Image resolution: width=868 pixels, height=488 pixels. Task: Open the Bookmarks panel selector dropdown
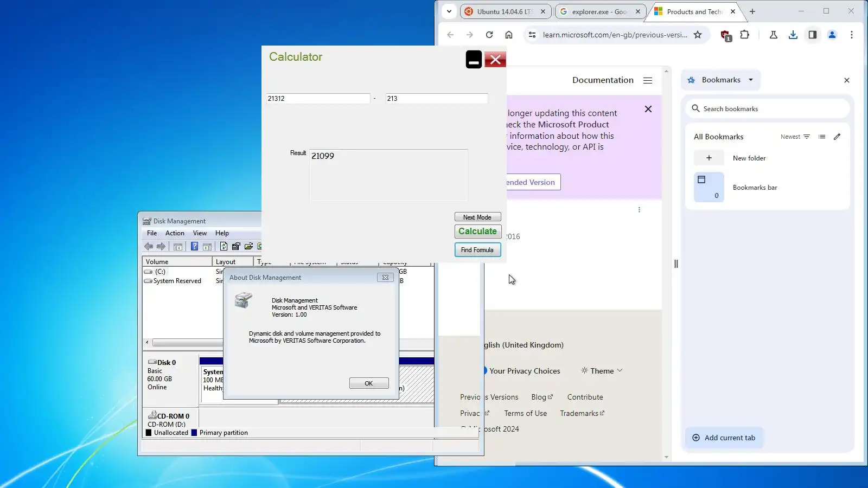point(721,80)
